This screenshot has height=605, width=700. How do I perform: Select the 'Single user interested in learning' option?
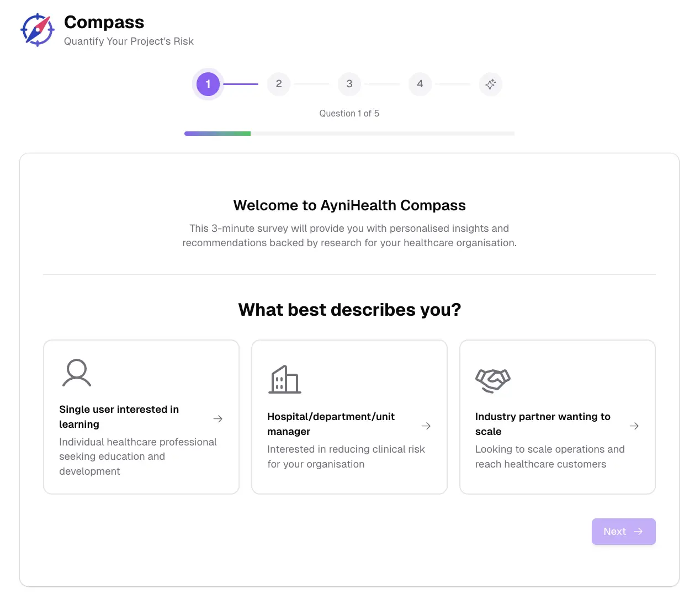141,417
